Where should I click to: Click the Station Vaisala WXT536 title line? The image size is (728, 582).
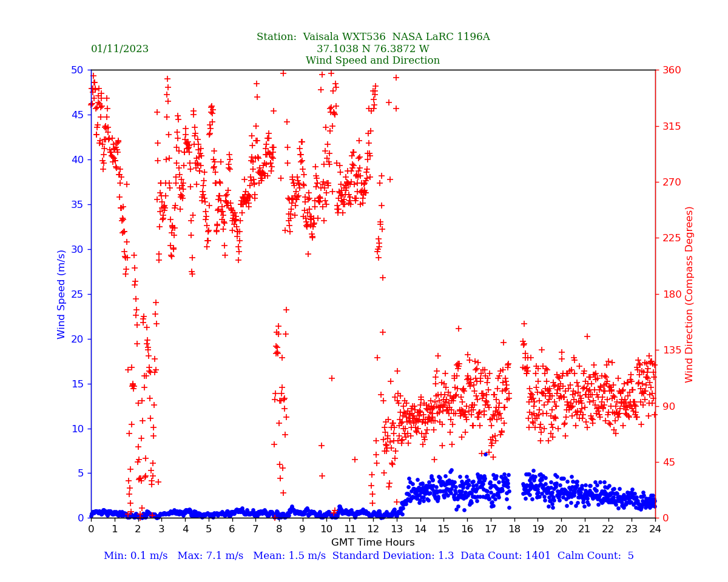pyautogui.click(x=372, y=37)
